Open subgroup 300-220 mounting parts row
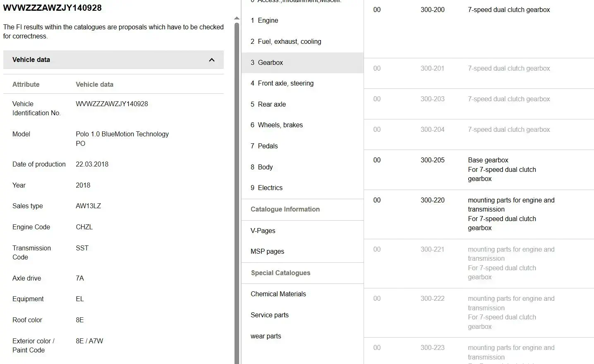This screenshot has height=364, width=594. pos(479,214)
